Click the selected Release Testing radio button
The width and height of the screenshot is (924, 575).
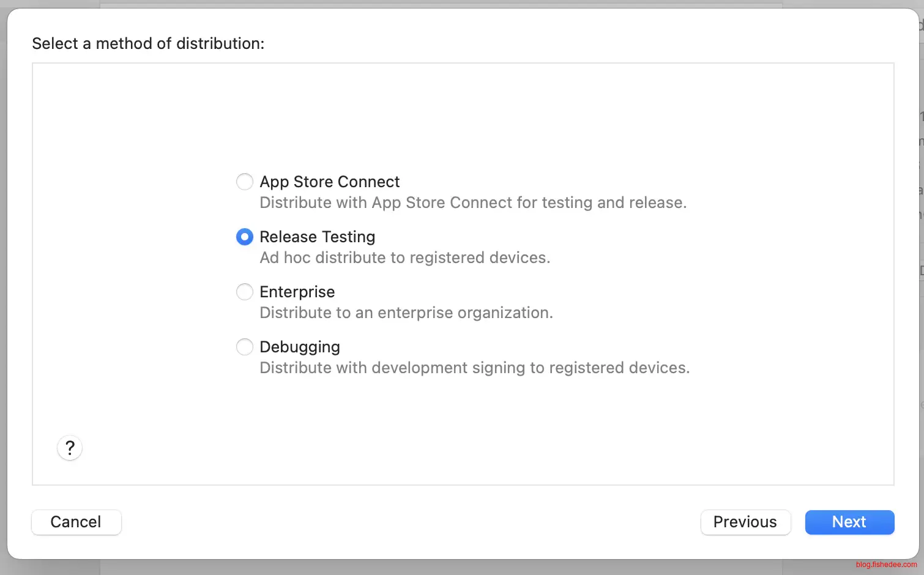point(245,237)
